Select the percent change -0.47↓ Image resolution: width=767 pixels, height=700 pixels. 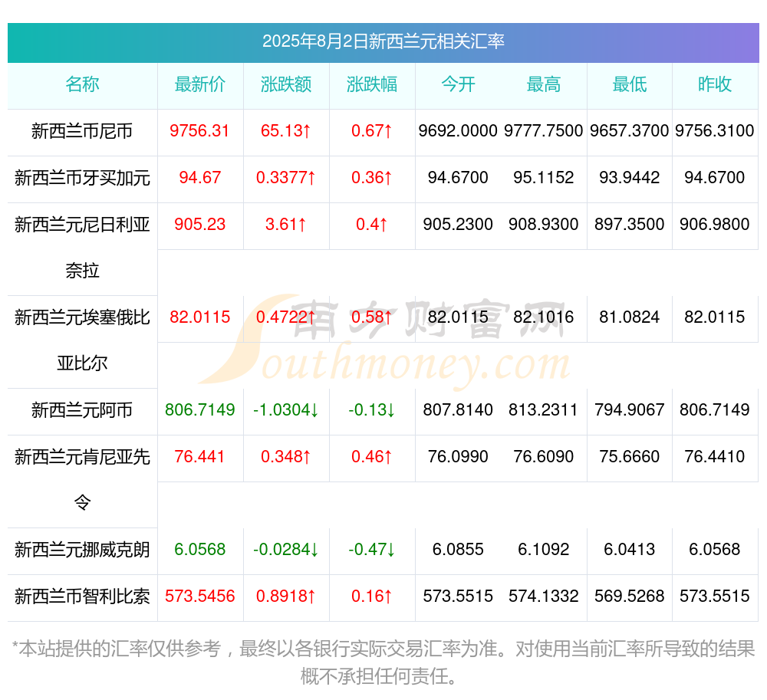coord(372,550)
